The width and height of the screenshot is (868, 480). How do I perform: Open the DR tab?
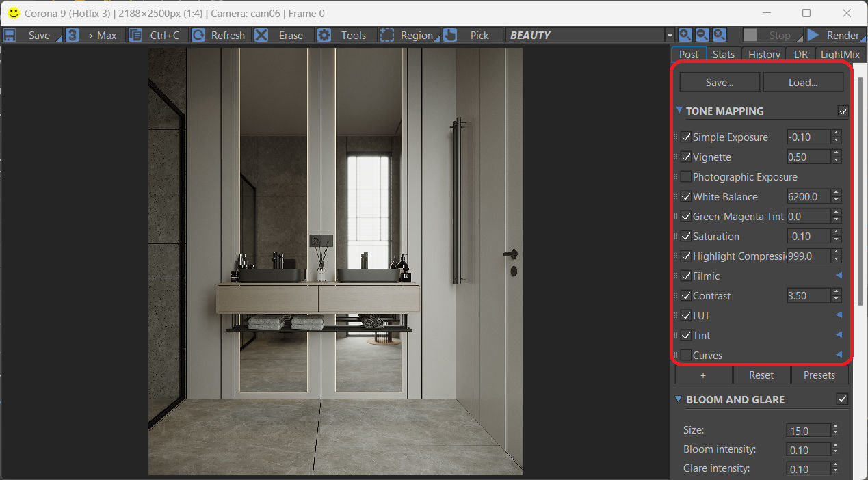[801, 54]
